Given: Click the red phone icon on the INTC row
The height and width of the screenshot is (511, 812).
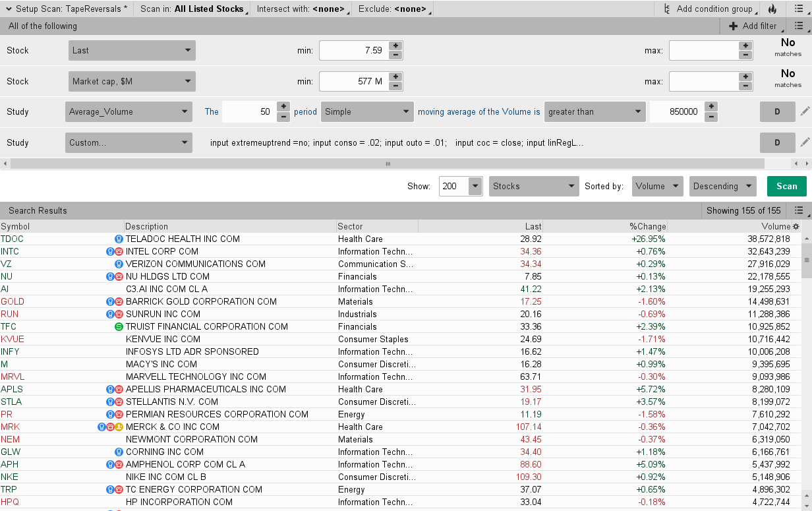Looking at the screenshot, I should click(x=119, y=251).
